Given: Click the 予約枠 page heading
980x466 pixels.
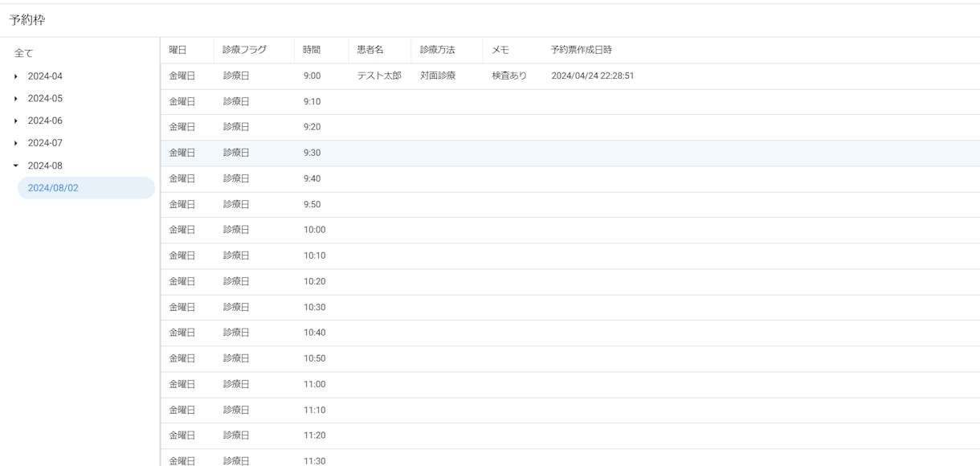Looking at the screenshot, I should pos(27,20).
